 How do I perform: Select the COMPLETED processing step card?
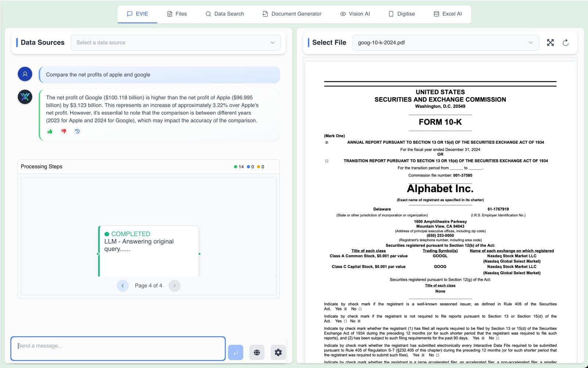(148, 251)
